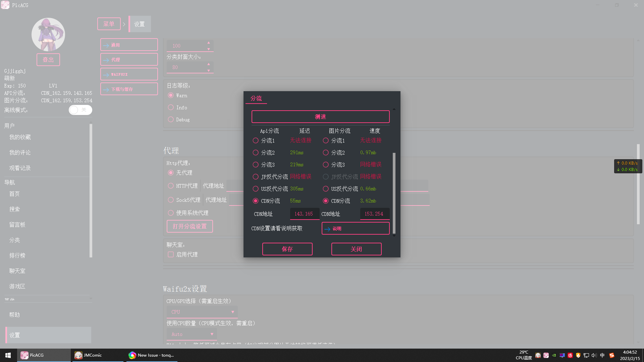The image size is (644, 362).
Task: Click the 分流 dialog vertical scrollbar
Action: point(394,193)
